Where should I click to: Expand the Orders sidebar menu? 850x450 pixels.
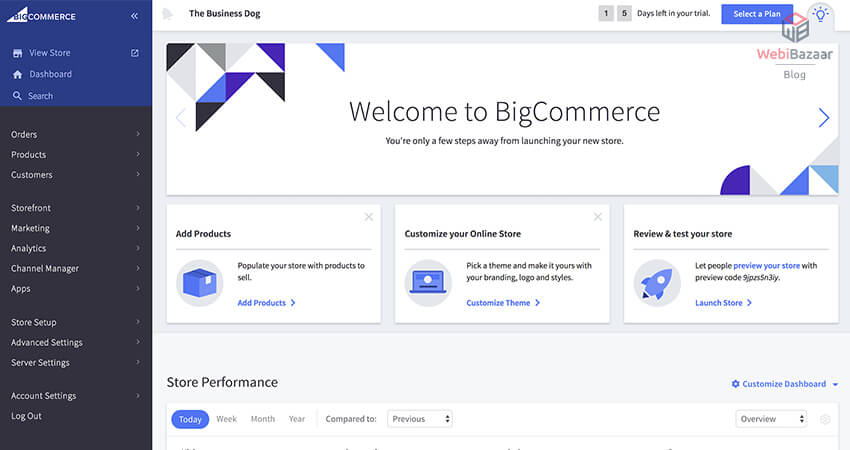point(75,134)
